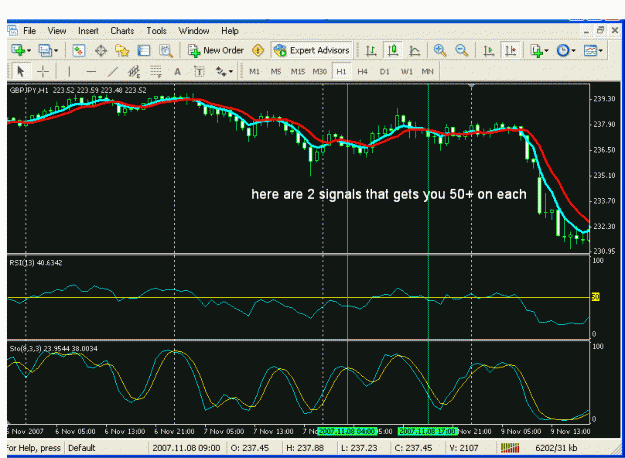Toggle the Terminal window icon
This screenshot has width=625, height=458.
(x=144, y=51)
